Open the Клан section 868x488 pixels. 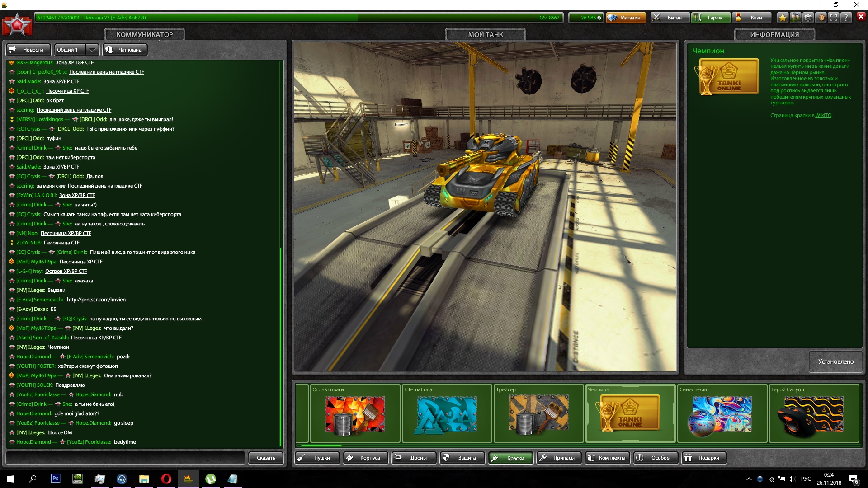click(x=751, y=18)
